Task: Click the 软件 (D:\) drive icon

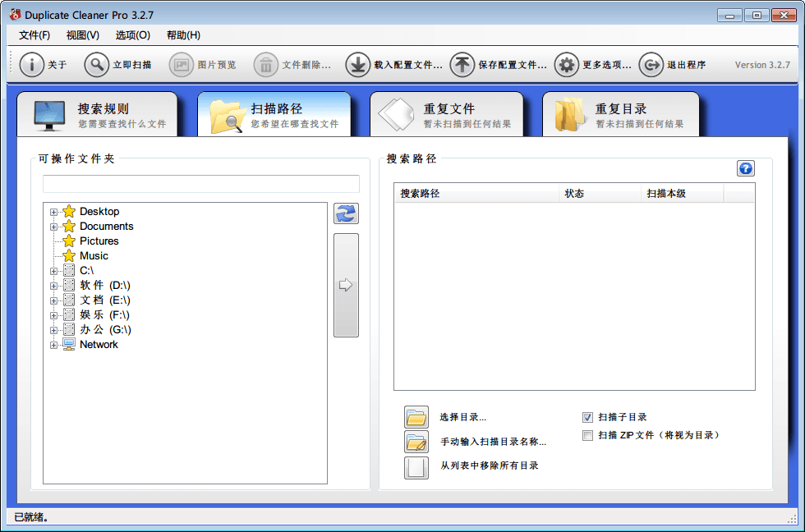Action: [69, 285]
